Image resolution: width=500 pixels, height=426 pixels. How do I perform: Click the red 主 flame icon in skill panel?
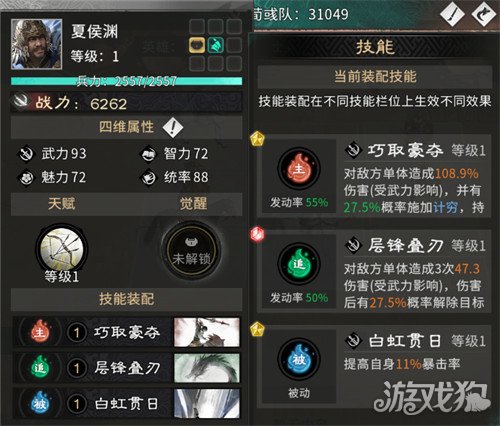299,168
